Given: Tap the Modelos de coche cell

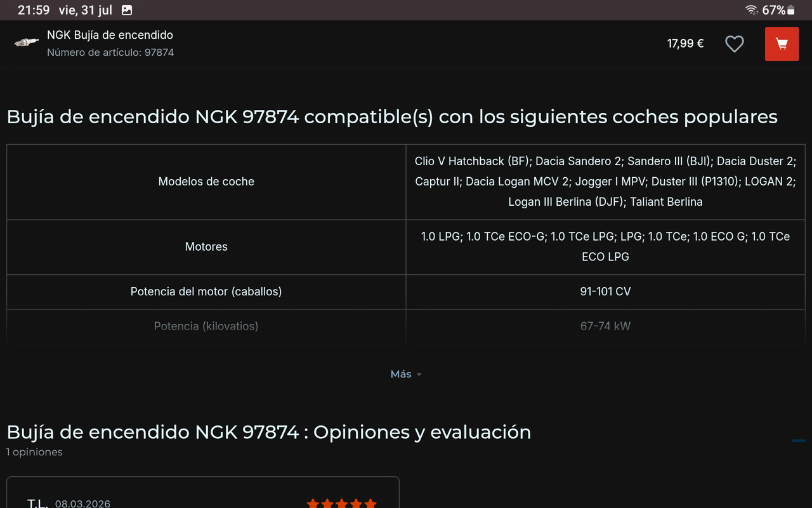Looking at the screenshot, I should (206, 182).
